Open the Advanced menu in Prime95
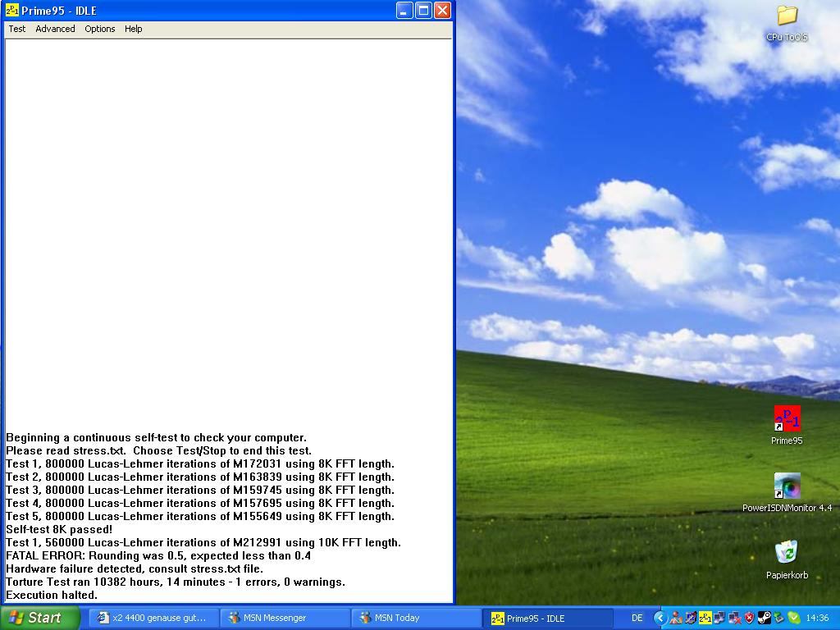This screenshot has height=630, width=840. pos(55,29)
